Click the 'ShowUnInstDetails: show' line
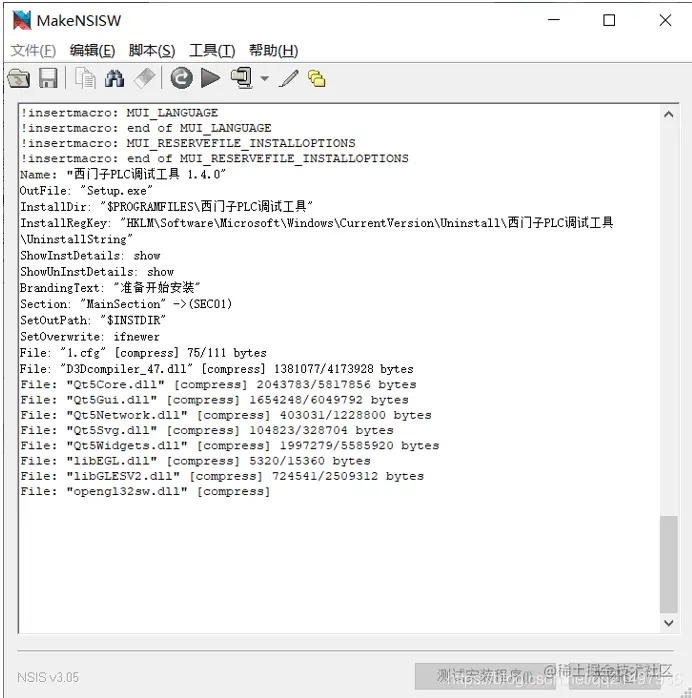692x698 pixels. pos(97,272)
